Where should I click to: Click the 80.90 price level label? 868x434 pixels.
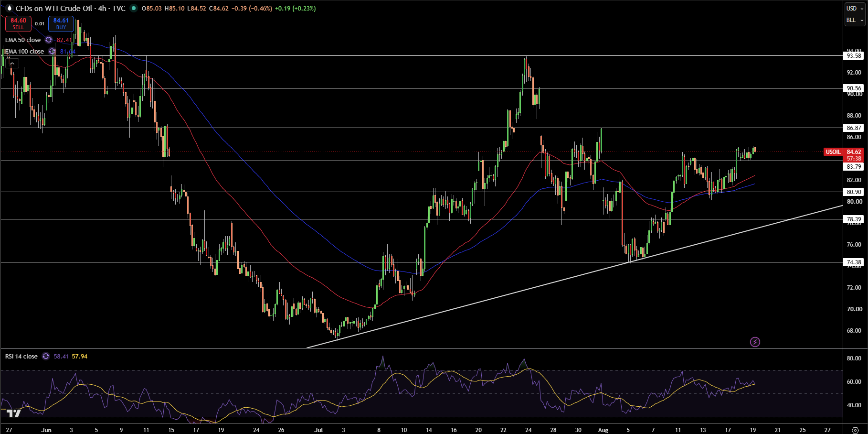pos(854,192)
